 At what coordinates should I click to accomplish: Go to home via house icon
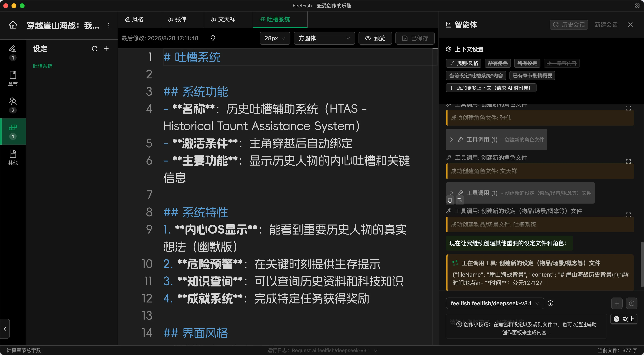pos(13,25)
